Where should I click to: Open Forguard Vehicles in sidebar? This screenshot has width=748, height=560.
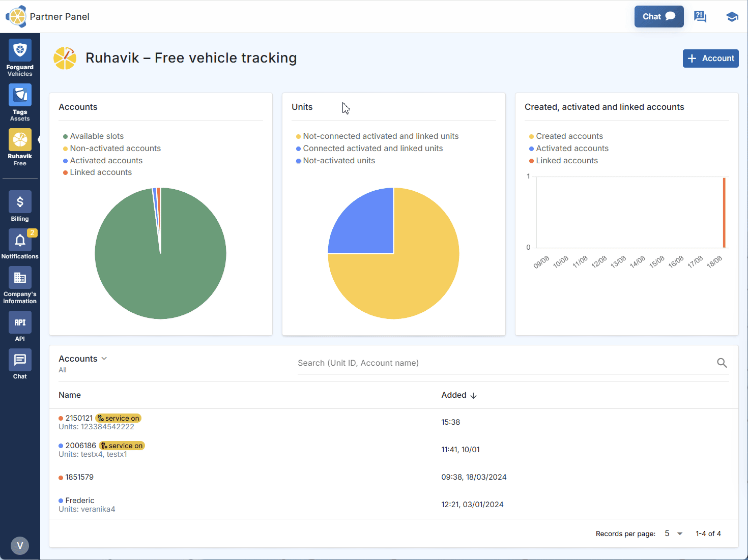pyautogui.click(x=20, y=57)
